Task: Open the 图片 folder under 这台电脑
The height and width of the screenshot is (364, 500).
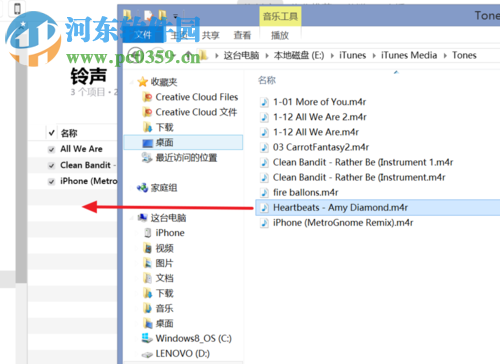Action: (x=164, y=263)
